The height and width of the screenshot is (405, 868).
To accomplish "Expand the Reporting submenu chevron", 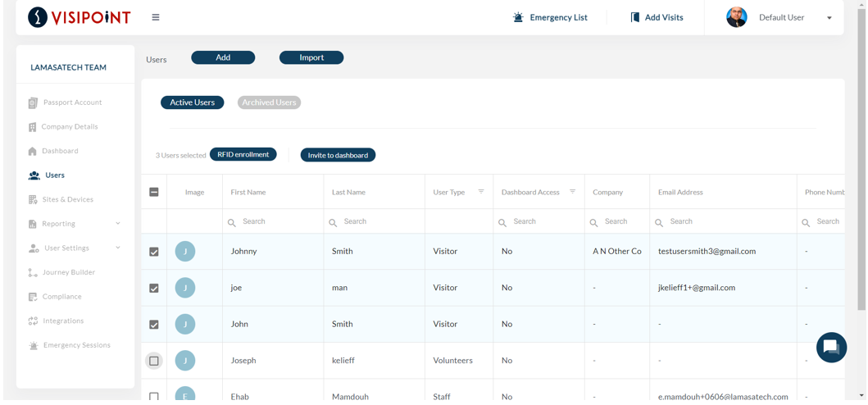I will point(118,223).
